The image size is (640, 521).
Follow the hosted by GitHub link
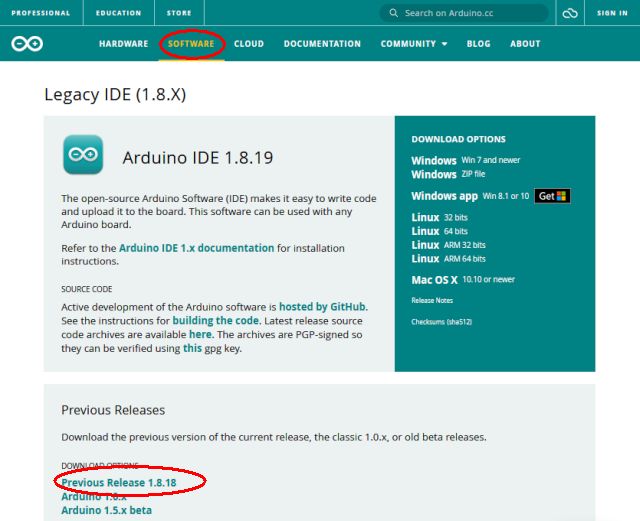(x=322, y=307)
